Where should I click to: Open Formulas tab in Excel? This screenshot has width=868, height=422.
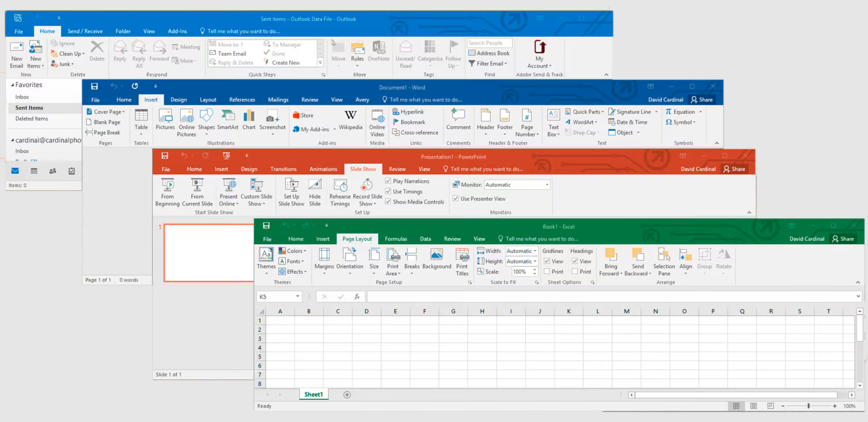pos(396,239)
